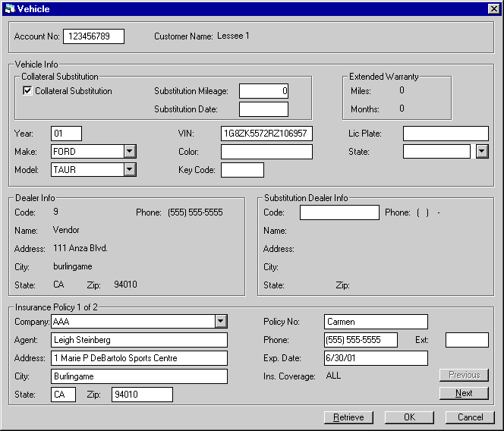Click the insurance City field
Screen dimensions: 504x431
click(139, 376)
